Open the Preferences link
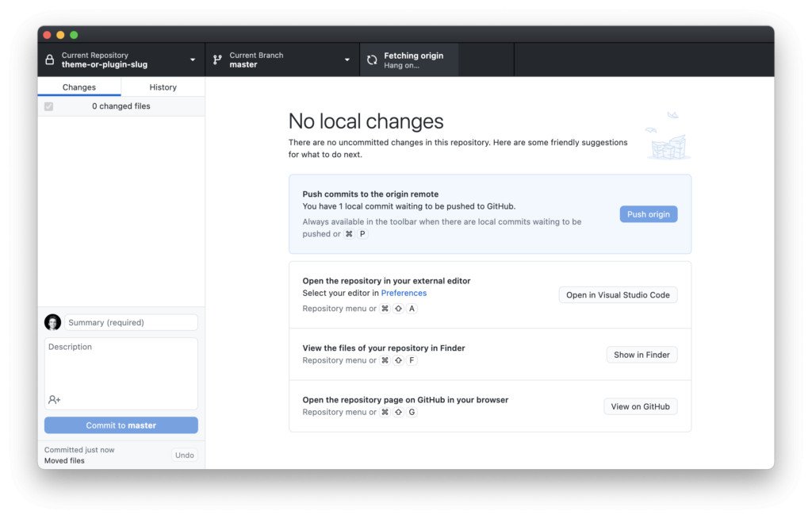The width and height of the screenshot is (812, 519). click(x=404, y=294)
